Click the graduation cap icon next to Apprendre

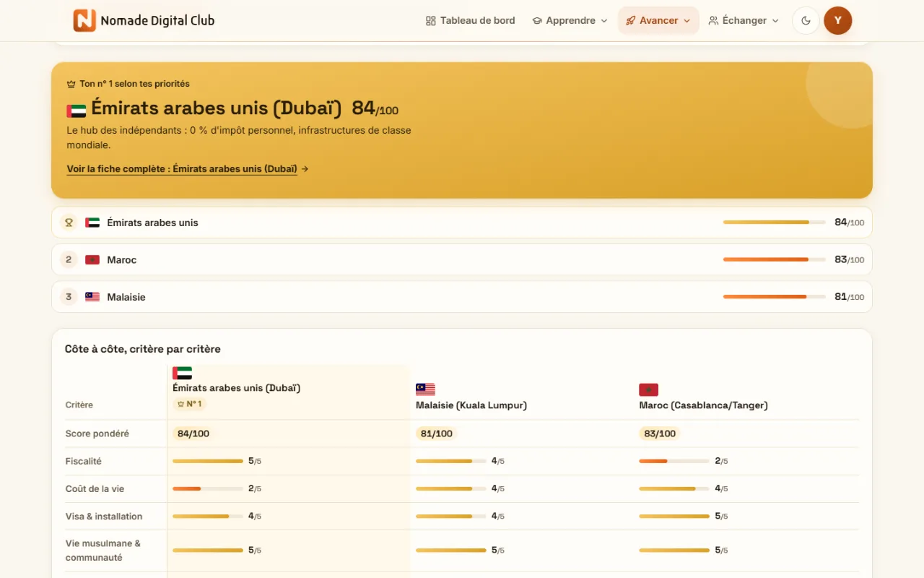point(537,21)
